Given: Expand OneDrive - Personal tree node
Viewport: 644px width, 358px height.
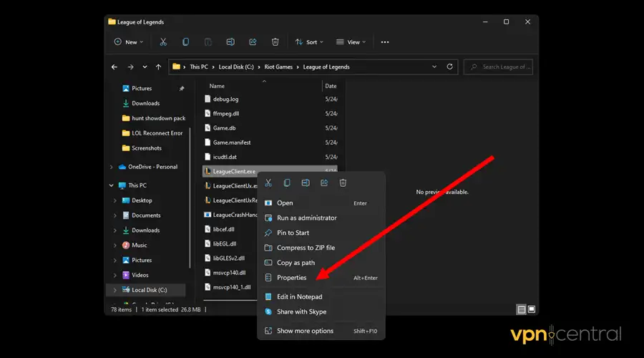Looking at the screenshot, I should pos(112,167).
